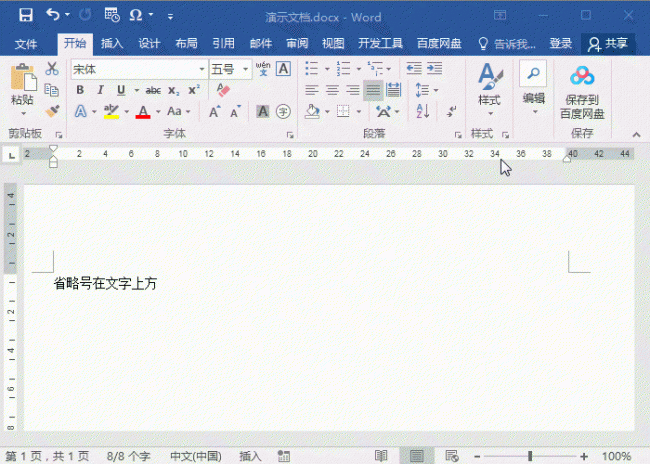Toggle Underline formatting
Screen dimensions: 650x464
point(121,90)
